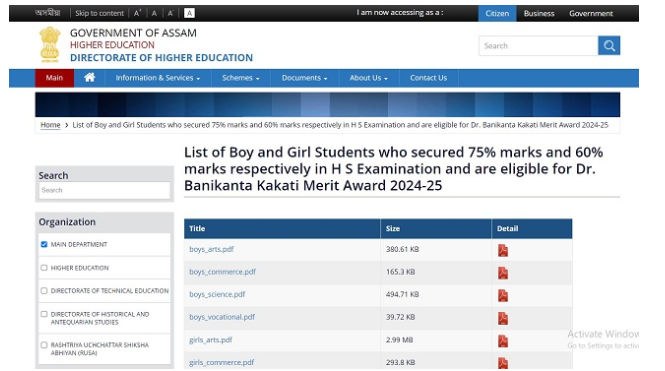Open PDF icon for boys_arts.pdf
This screenshot has height=371, width=665.
coord(503,250)
